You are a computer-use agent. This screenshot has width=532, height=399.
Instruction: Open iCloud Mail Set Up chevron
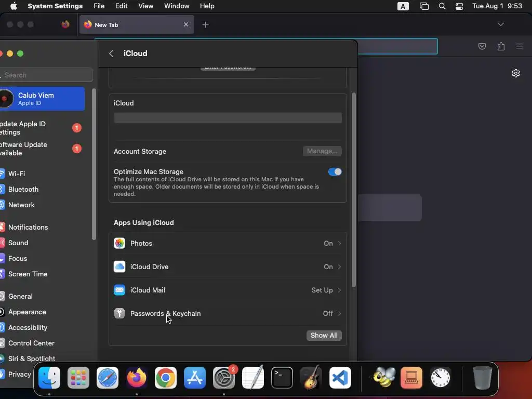click(339, 290)
